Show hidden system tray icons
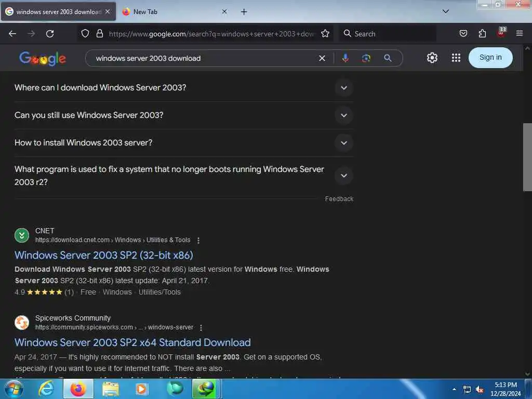Image resolution: width=532 pixels, height=399 pixels. 454,389
